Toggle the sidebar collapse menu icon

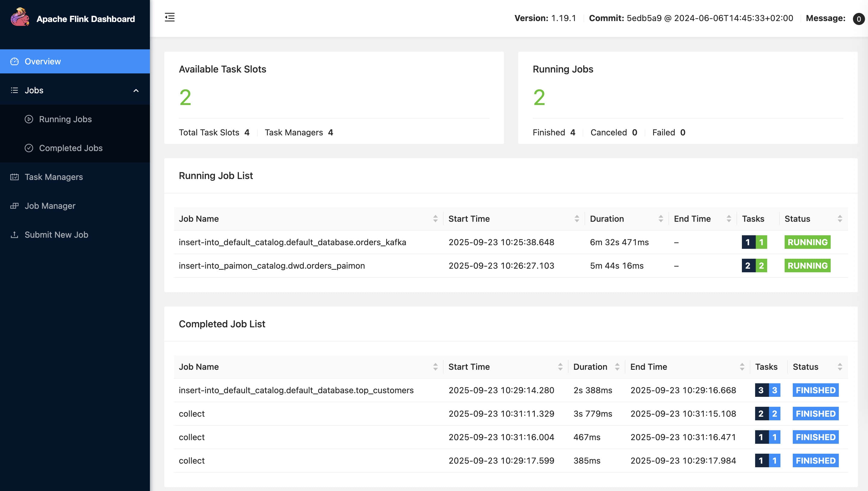click(170, 17)
